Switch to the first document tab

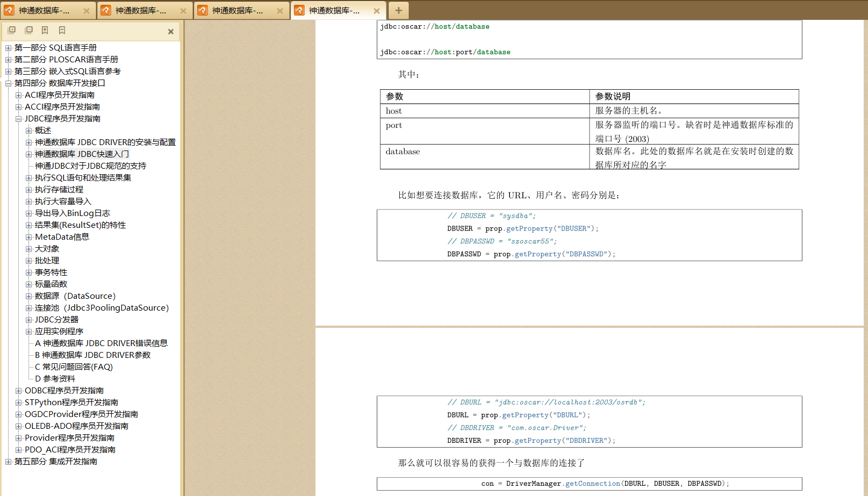tap(44, 11)
